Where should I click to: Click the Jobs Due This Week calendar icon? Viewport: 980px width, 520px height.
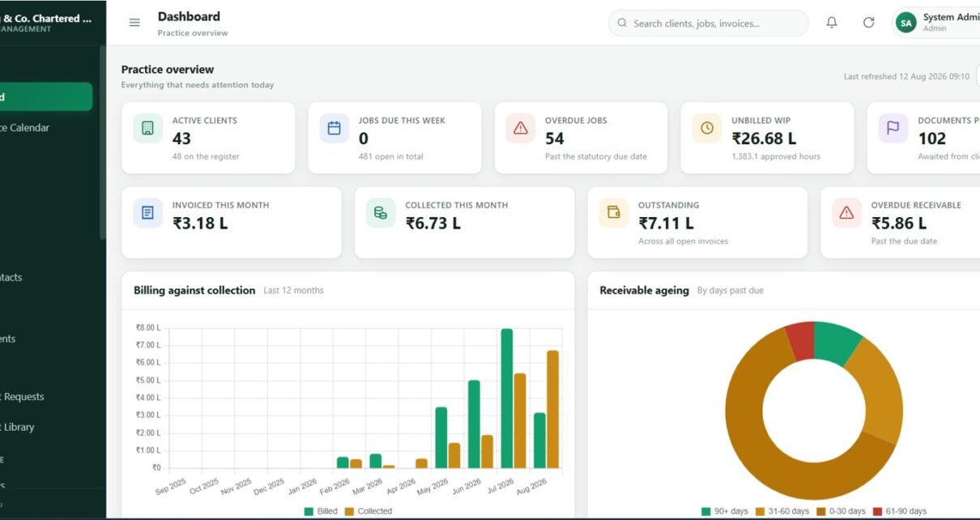point(334,128)
